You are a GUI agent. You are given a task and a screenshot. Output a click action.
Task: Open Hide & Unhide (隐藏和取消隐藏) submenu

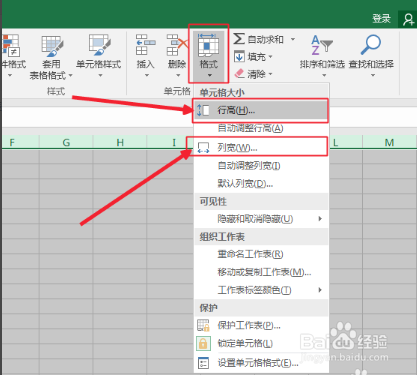[x=261, y=219]
